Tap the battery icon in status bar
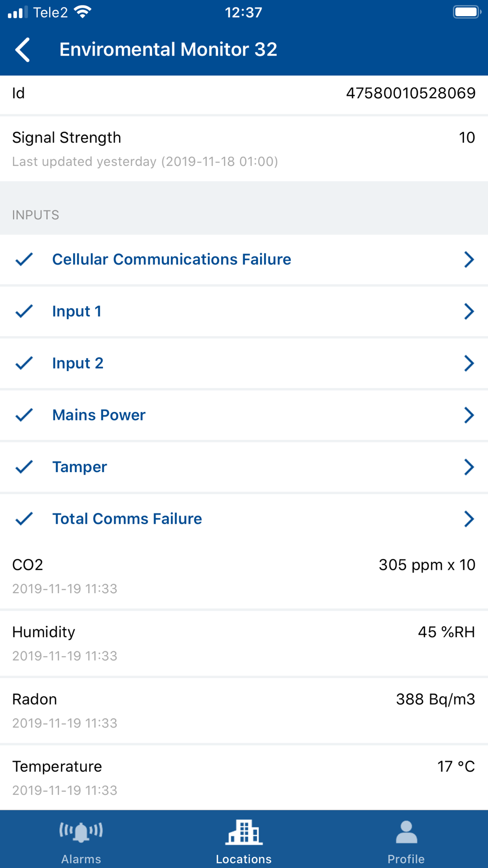The width and height of the screenshot is (488, 868). pos(467,12)
